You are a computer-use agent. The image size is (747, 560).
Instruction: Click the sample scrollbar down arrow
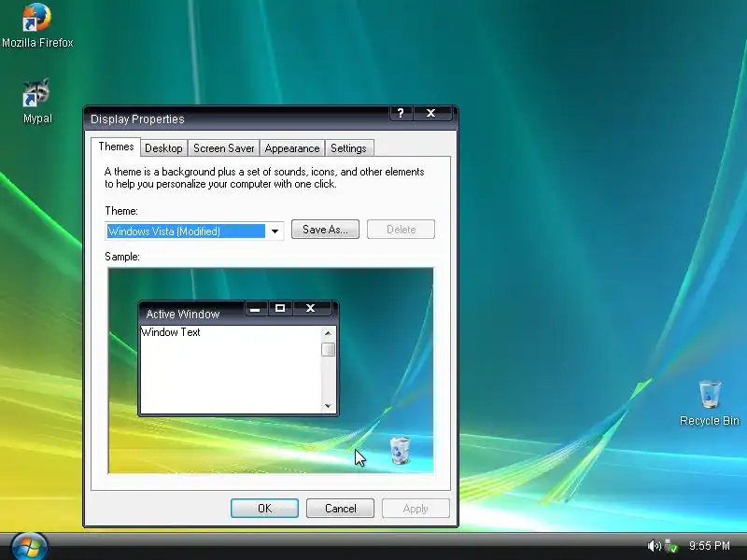click(328, 406)
